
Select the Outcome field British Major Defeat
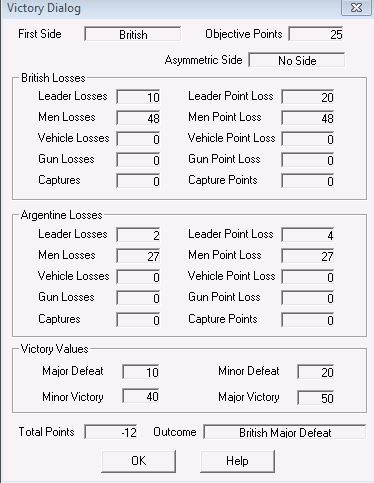(285, 432)
